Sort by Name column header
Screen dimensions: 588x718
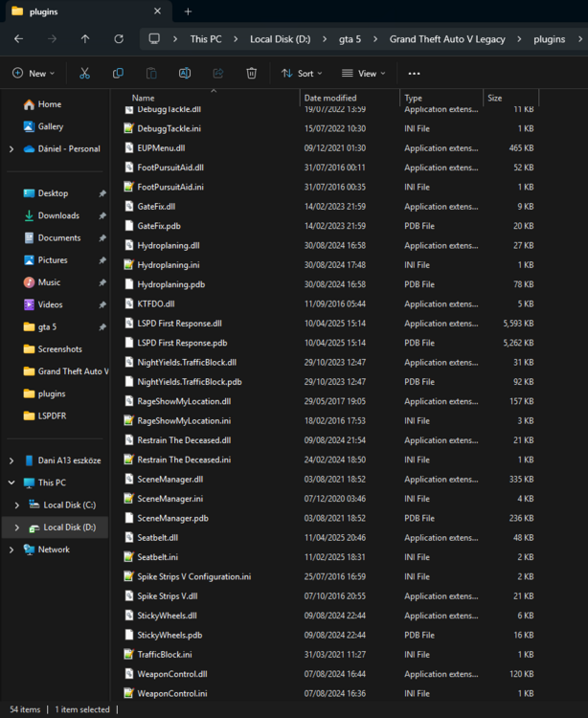coord(143,98)
